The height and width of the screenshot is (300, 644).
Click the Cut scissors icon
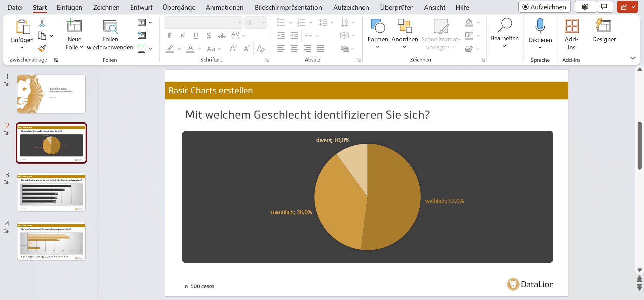pos(42,23)
